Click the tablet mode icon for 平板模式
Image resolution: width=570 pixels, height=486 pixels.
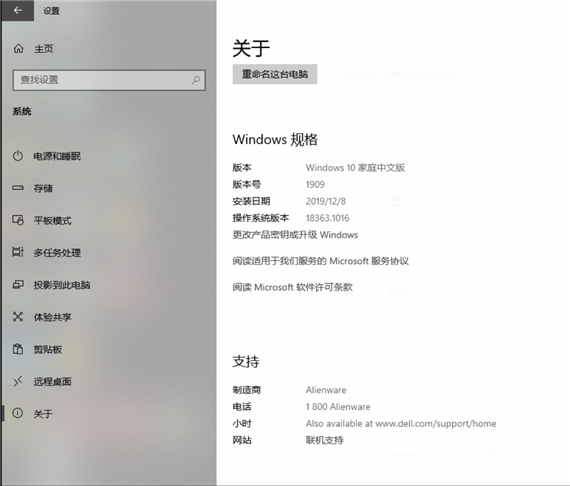(18, 220)
